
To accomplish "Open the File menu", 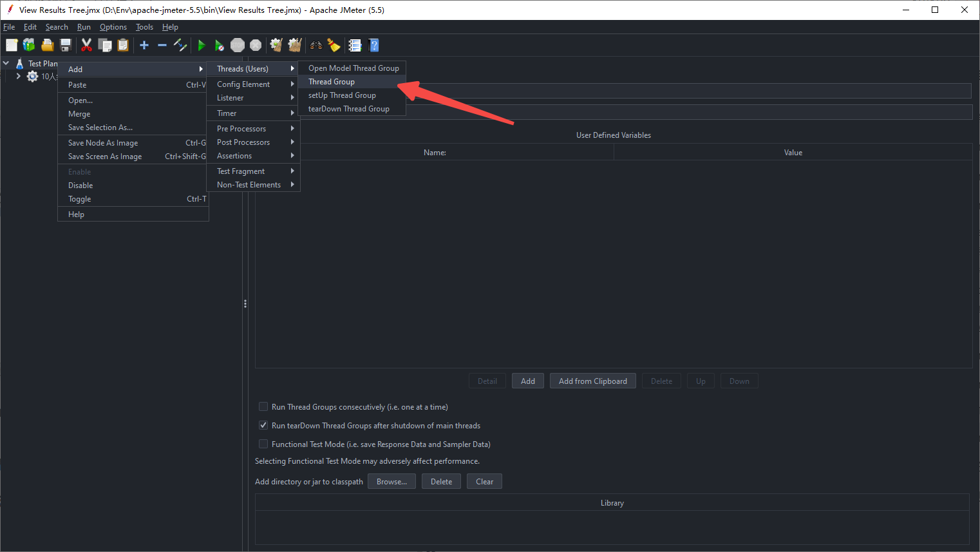I will pyautogui.click(x=9, y=27).
